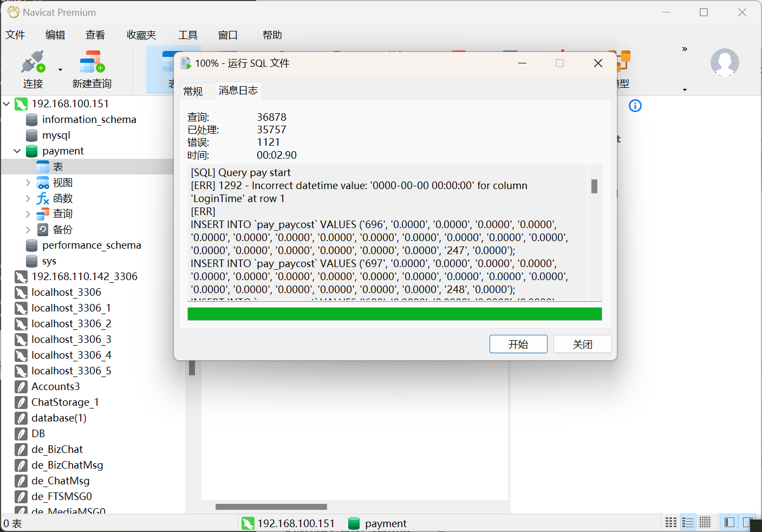The image size is (762, 532).
Task: Select the Accounts3 SQLite connection
Action: coord(55,387)
